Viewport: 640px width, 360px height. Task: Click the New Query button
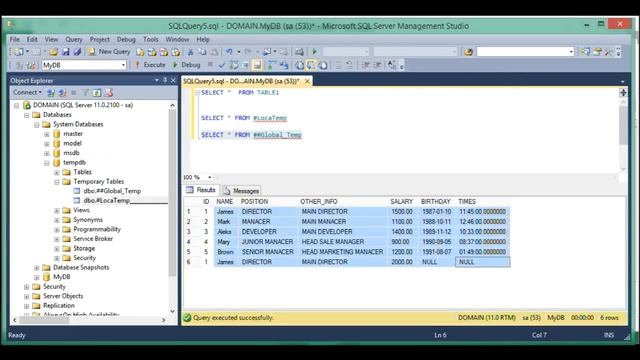coord(109,52)
